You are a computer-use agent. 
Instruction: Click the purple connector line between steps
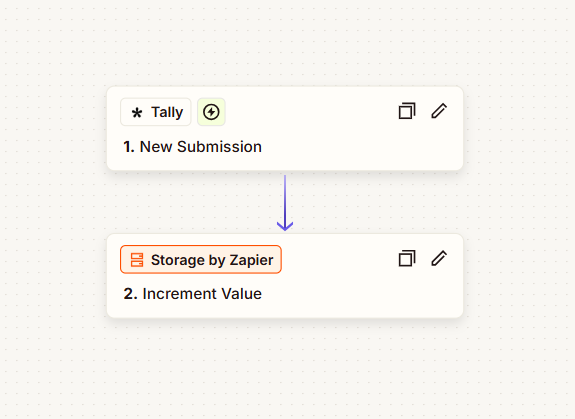(285, 198)
